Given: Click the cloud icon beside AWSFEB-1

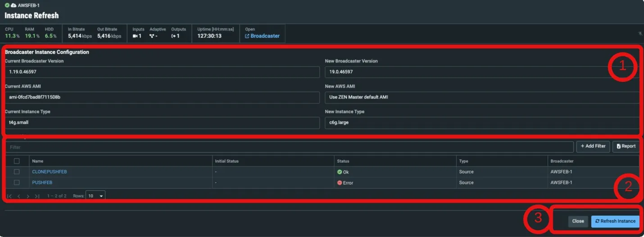Looking at the screenshot, I should click(x=14, y=5).
